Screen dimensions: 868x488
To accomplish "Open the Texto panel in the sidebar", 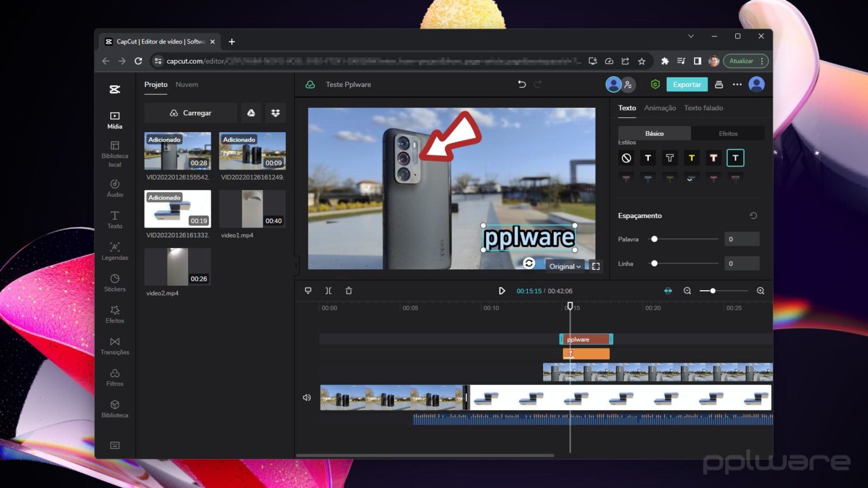I will (115, 220).
